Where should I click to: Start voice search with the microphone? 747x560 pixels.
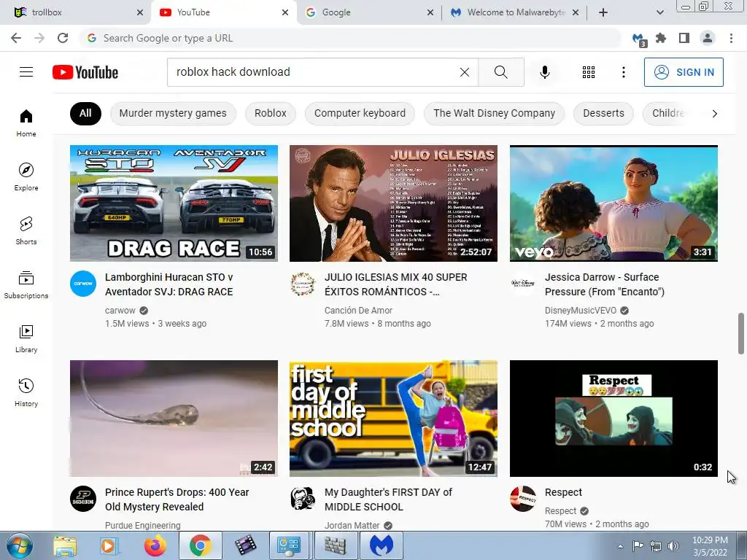[x=544, y=72]
